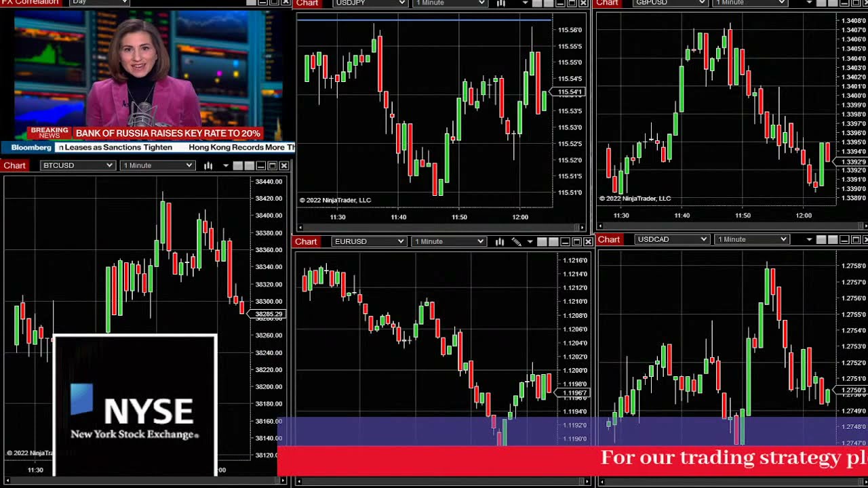Minimize the EURUSD chart window
This screenshot has width=868, height=488.
pyautogui.click(x=565, y=242)
